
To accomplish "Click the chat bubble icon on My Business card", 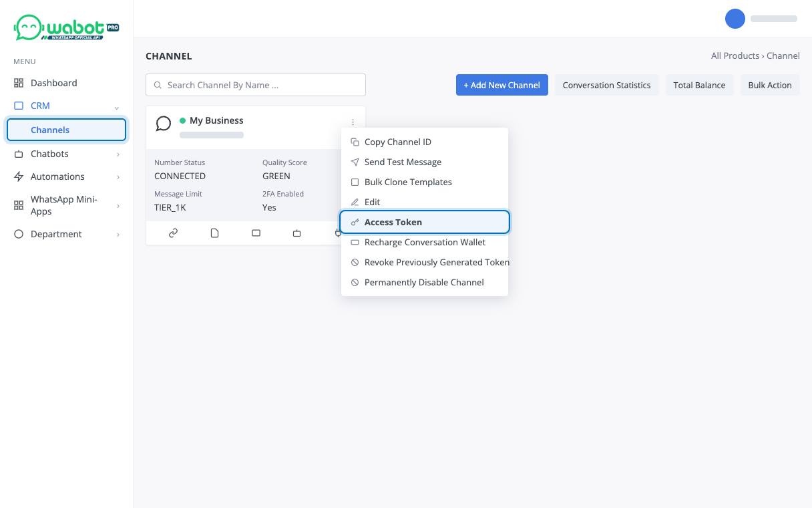I will click(164, 124).
